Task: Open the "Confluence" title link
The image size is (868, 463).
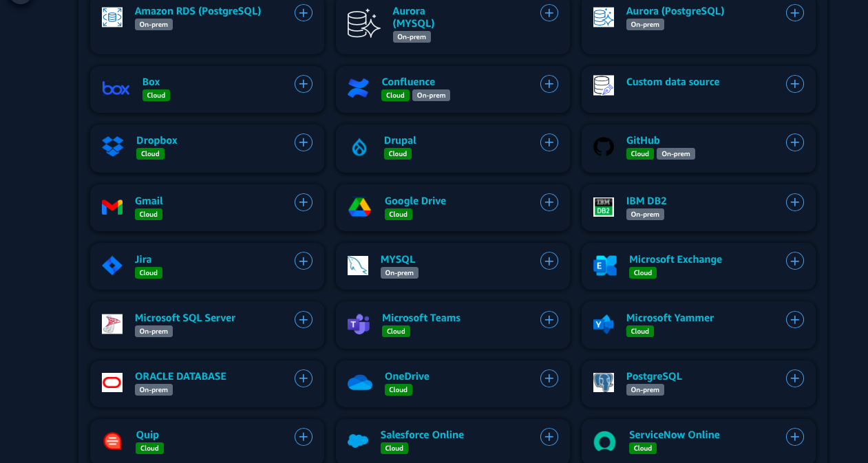Action: pyautogui.click(x=408, y=82)
